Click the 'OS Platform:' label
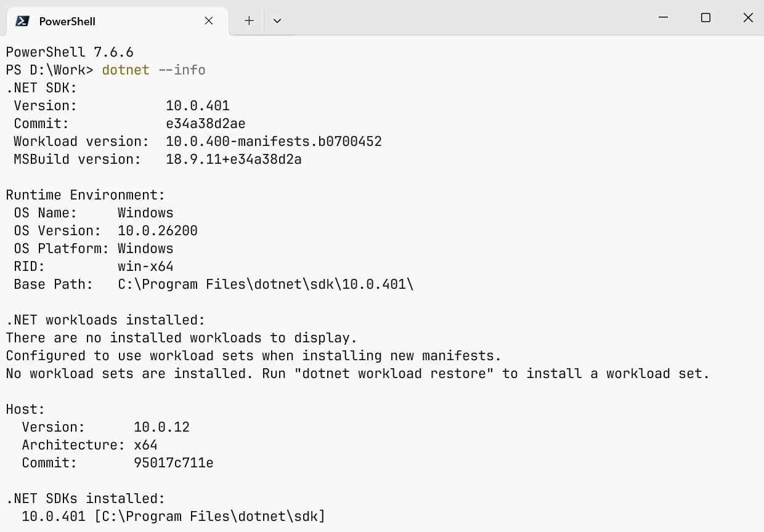Viewport: 764px width, 532px height. pyautogui.click(x=62, y=249)
